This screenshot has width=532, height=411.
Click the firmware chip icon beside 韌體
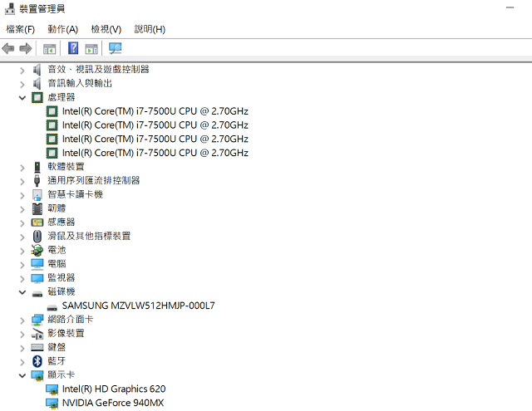37,208
